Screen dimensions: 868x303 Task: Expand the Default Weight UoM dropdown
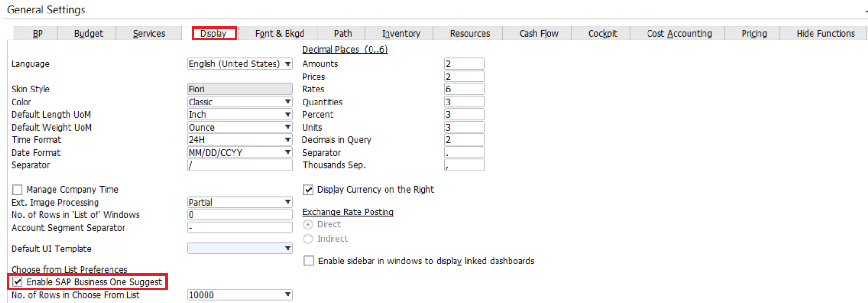[x=288, y=127]
